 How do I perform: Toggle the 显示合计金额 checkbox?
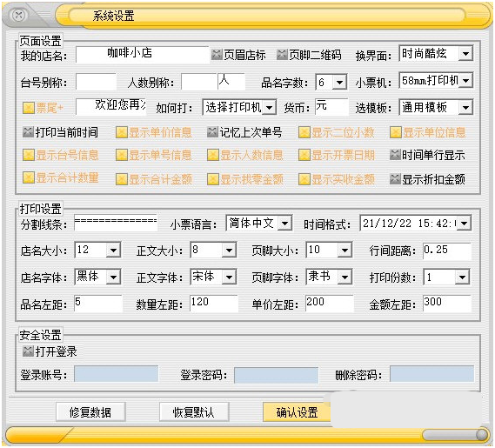[x=121, y=179]
